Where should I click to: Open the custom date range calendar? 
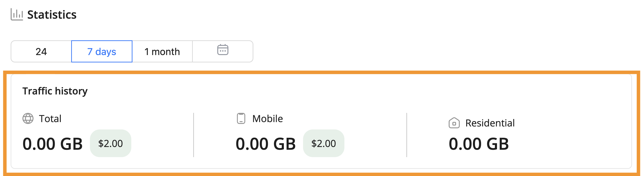click(x=223, y=51)
